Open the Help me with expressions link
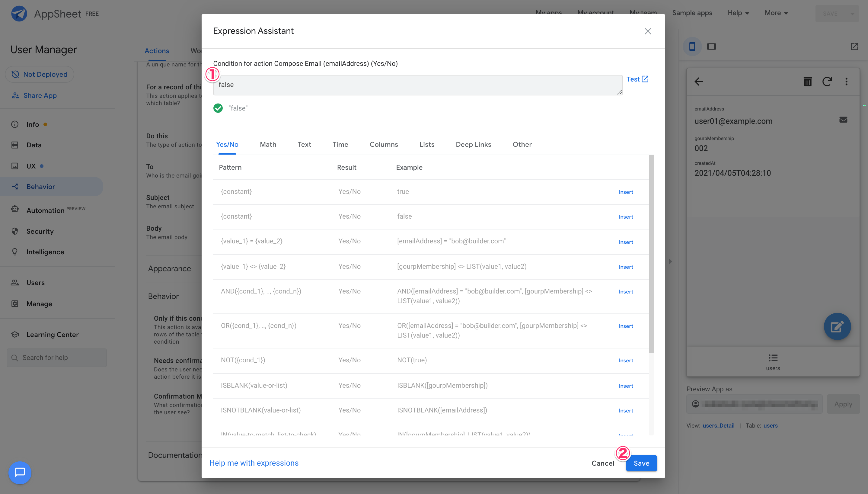 254,463
